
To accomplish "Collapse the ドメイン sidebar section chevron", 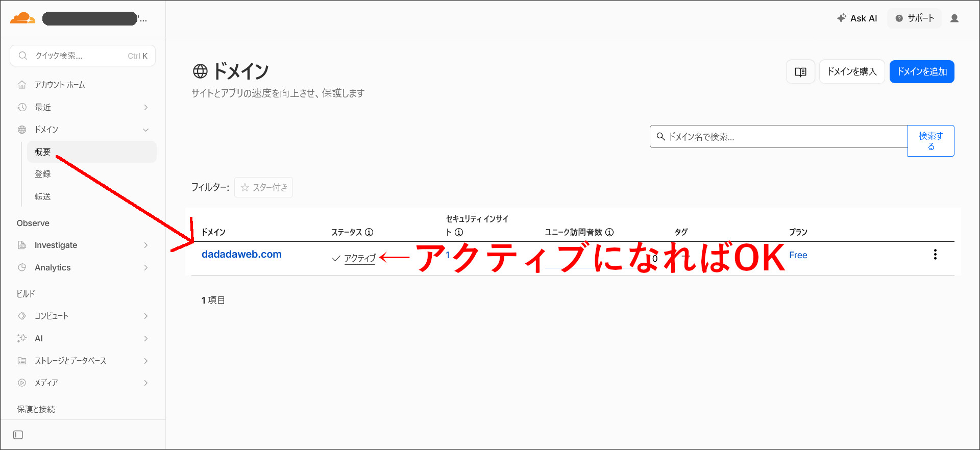I will tap(146, 130).
